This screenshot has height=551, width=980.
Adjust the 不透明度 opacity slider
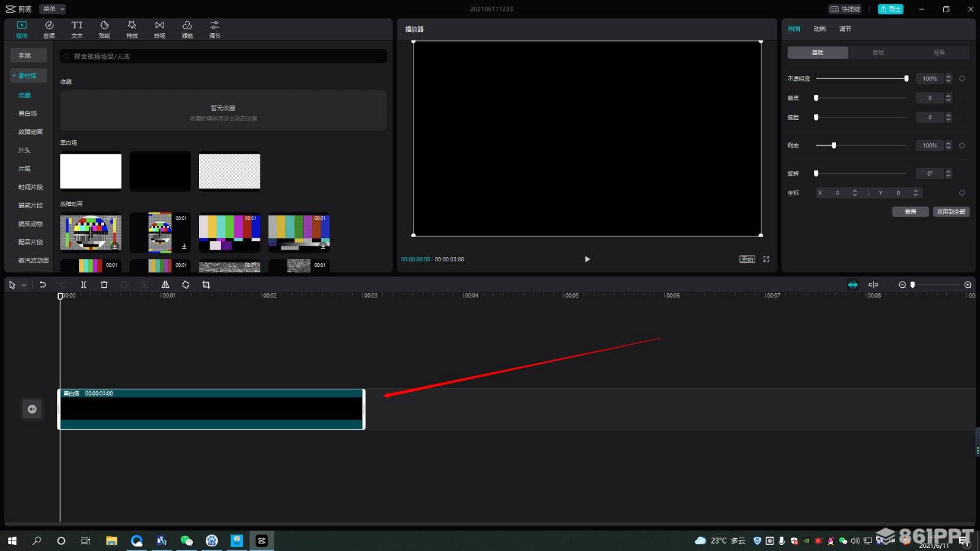861,78
